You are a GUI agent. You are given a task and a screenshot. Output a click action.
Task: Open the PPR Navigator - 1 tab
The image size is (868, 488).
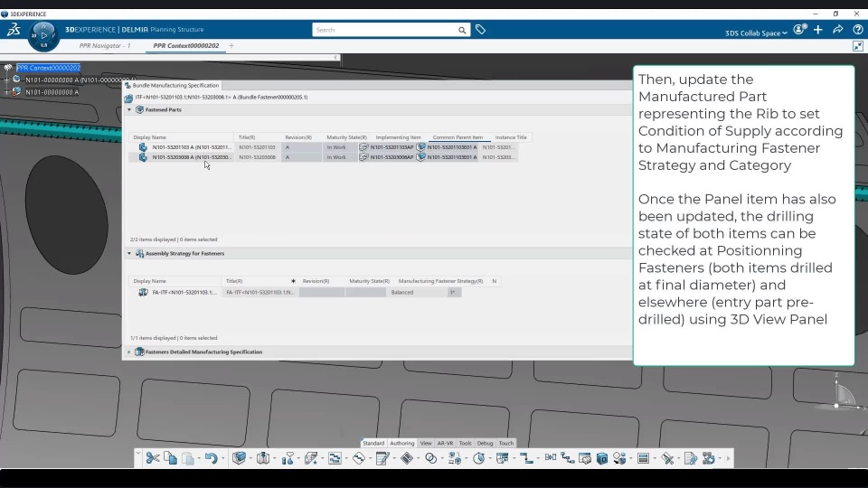click(x=105, y=46)
